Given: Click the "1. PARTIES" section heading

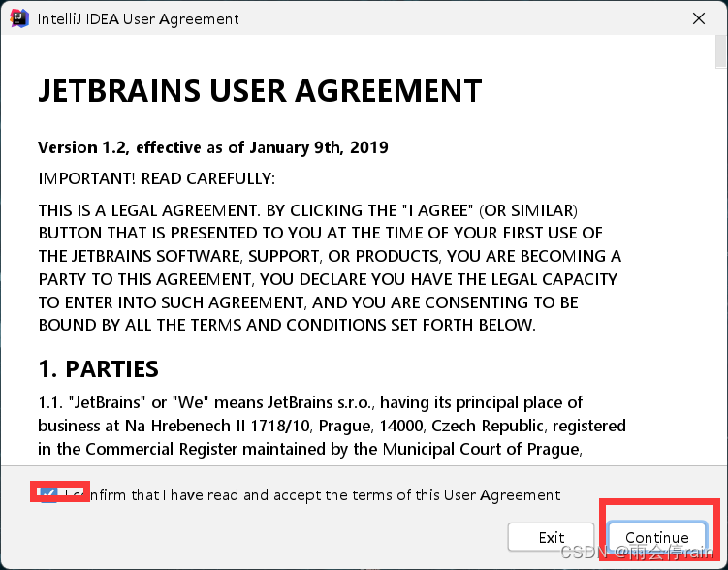Looking at the screenshot, I should (x=99, y=369).
